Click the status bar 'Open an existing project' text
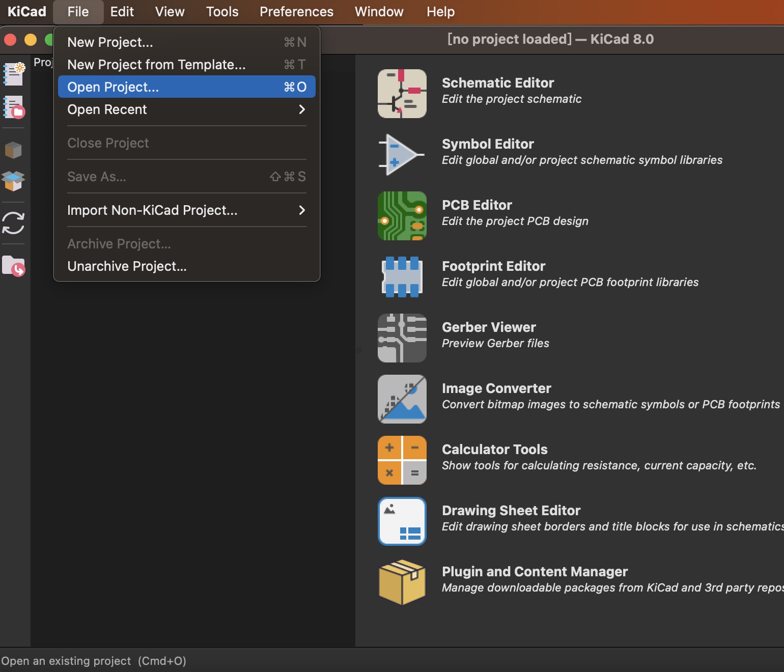The height and width of the screenshot is (672, 784). pyautogui.click(x=94, y=661)
